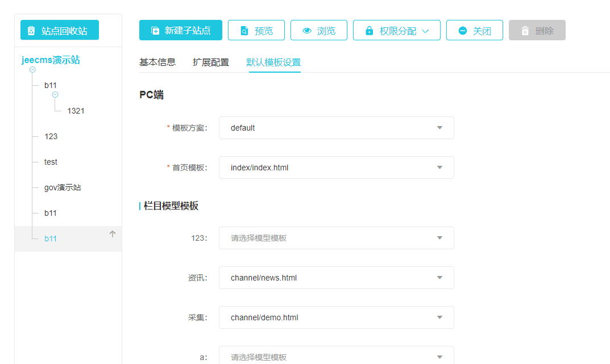Image resolution: width=610 pixels, height=364 pixels.
Task: Click the 栏目模型模板 section heading
Action: 171,206
